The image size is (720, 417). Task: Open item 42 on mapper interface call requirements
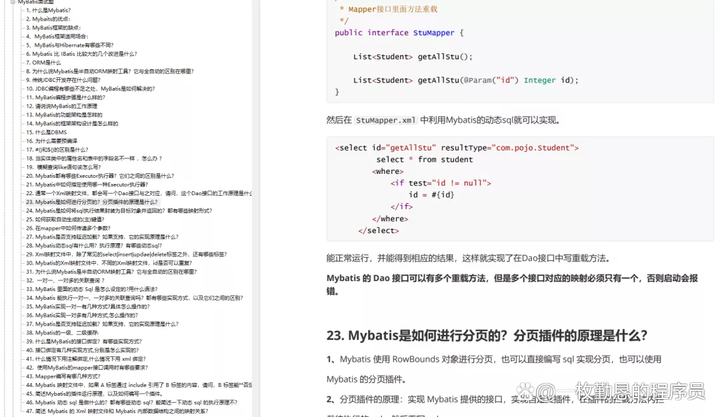pos(87,368)
